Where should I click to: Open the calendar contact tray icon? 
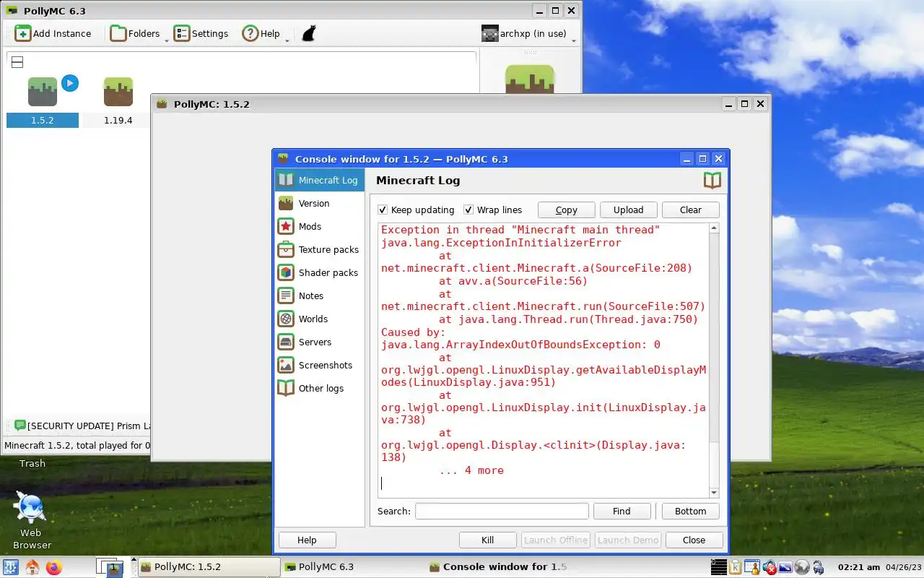pos(751,567)
